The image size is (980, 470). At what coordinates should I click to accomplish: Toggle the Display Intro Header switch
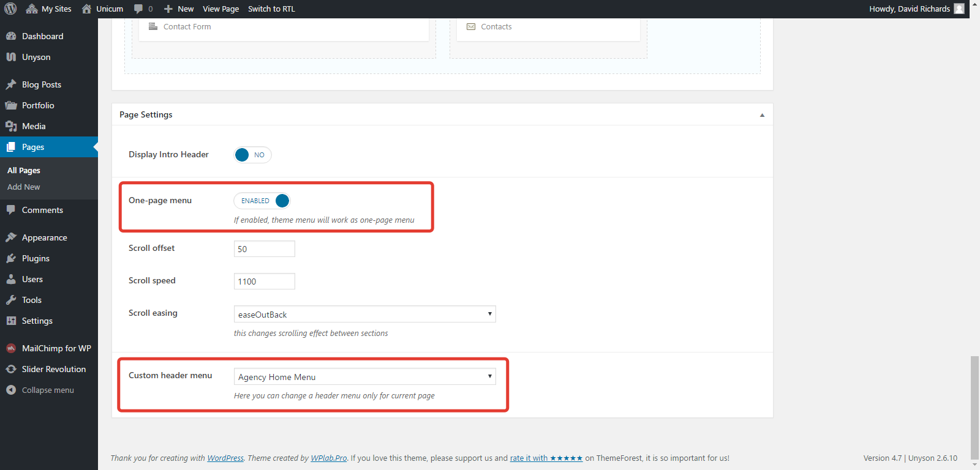pyautogui.click(x=252, y=155)
